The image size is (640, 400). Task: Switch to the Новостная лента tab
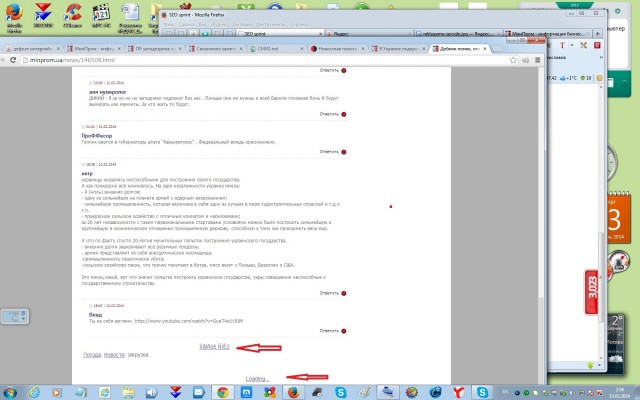click(x=340, y=47)
